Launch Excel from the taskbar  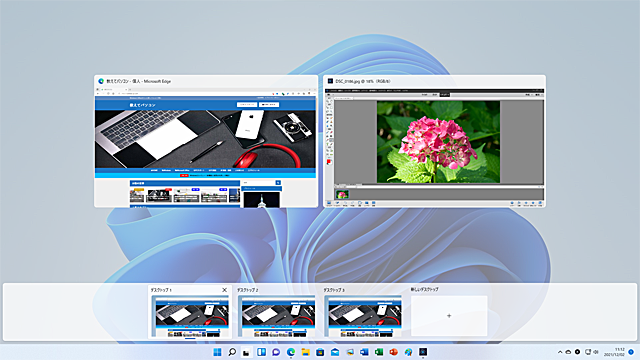point(379,352)
